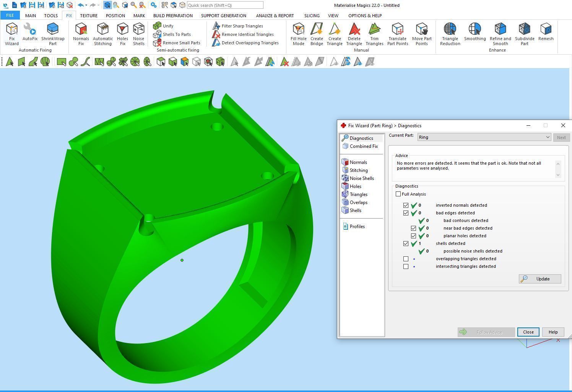Click the Normals Fix ribbon icon

81,34
